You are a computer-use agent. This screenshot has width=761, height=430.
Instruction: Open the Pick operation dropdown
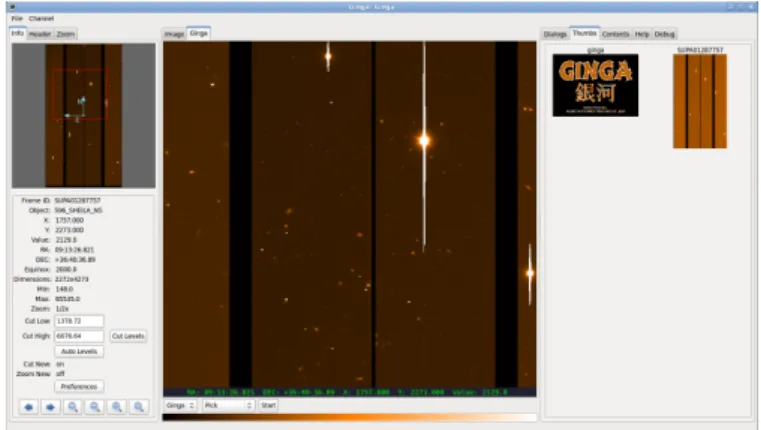coord(228,405)
